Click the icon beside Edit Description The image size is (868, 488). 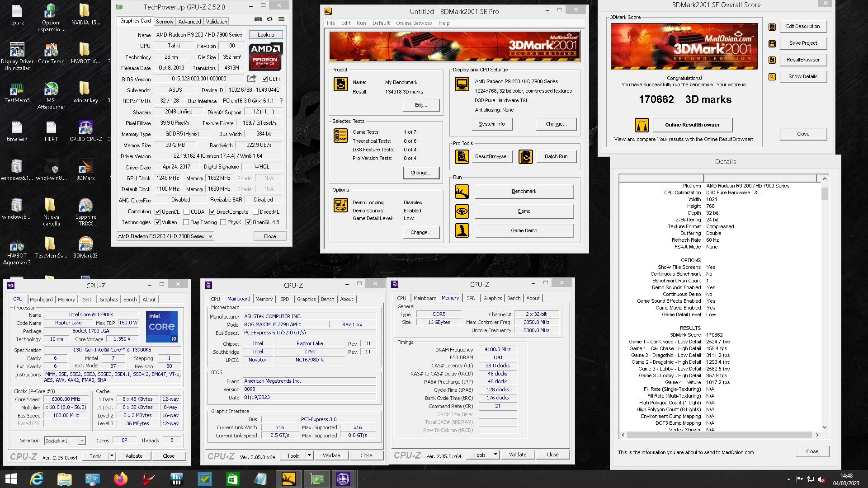coord(772,27)
